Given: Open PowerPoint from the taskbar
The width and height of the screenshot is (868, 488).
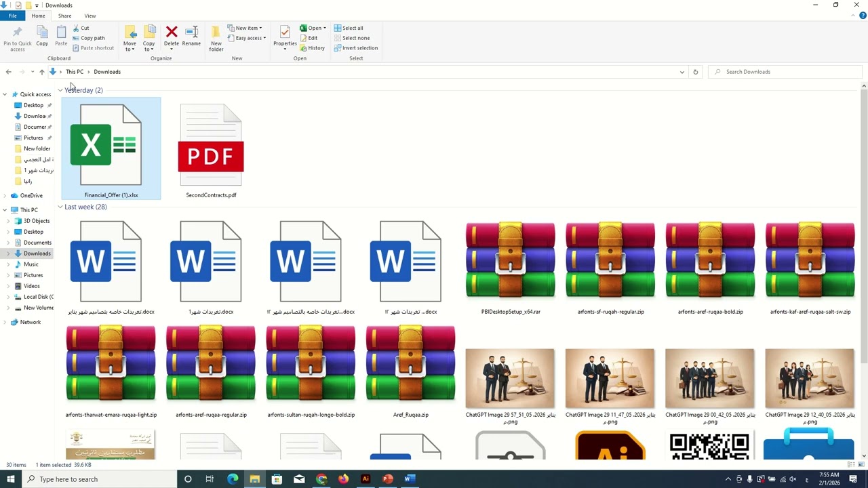Looking at the screenshot, I should pyautogui.click(x=387, y=479).
